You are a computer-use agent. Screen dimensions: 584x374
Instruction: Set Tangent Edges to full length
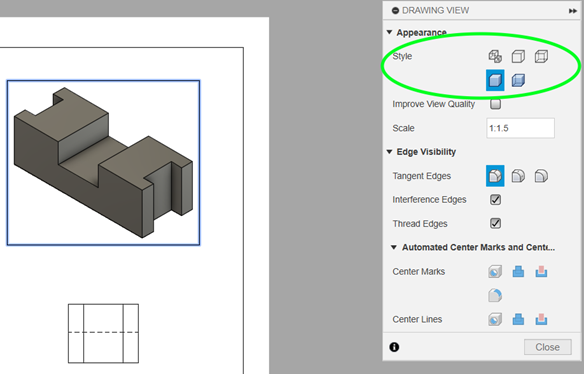pyautogui.click(x=495, y=176)
